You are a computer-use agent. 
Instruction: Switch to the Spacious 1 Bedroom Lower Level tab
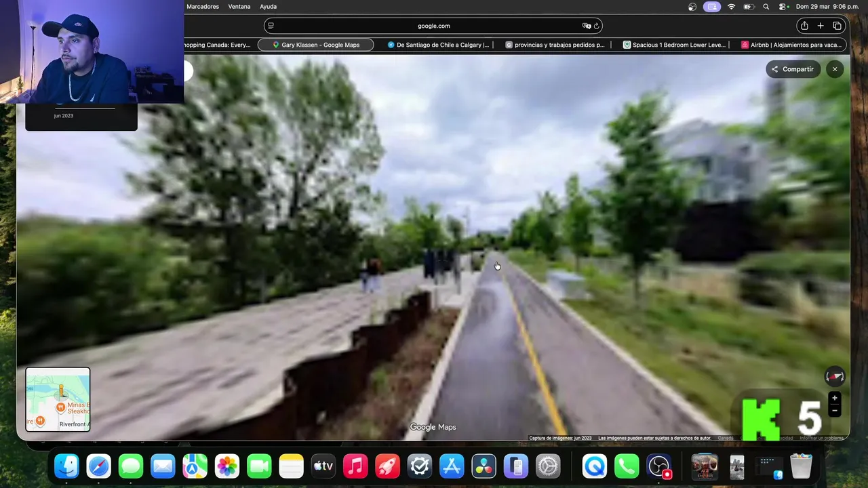(674, 45)
